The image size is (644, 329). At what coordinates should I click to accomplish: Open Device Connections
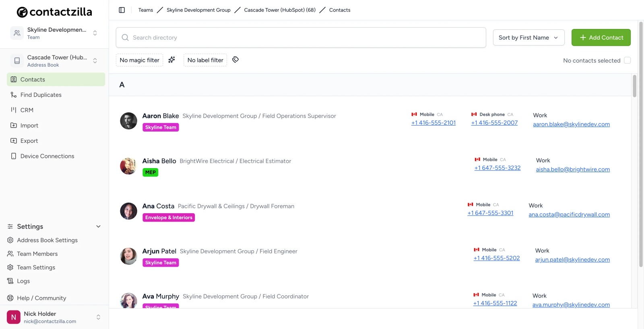click(56, 156)
